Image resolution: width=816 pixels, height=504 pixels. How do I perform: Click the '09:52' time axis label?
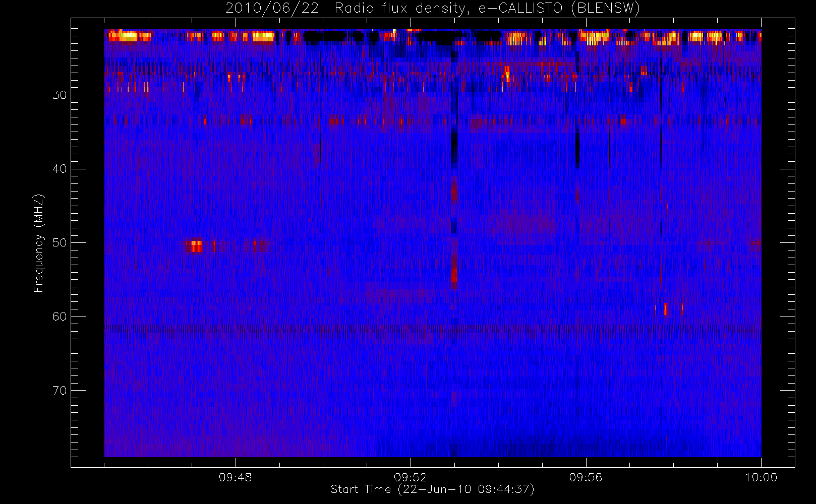pyautogui.click(x=410, y=477)
